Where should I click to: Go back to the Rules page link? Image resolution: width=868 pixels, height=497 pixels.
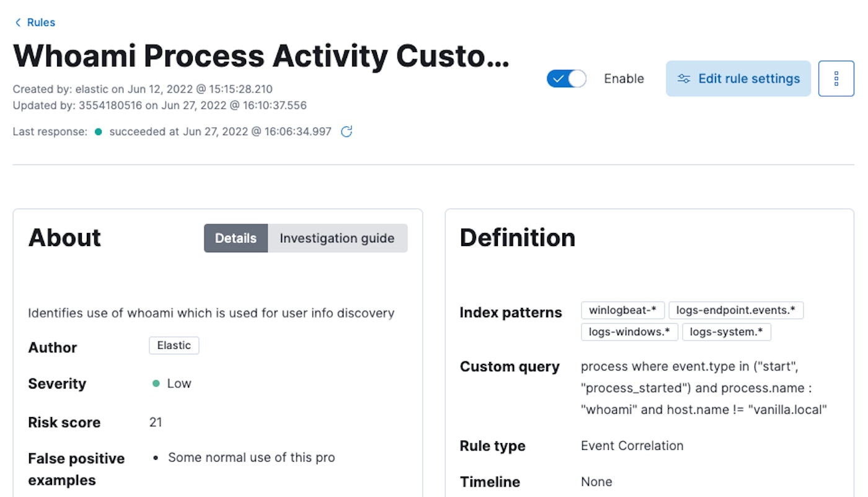[41, 23]
